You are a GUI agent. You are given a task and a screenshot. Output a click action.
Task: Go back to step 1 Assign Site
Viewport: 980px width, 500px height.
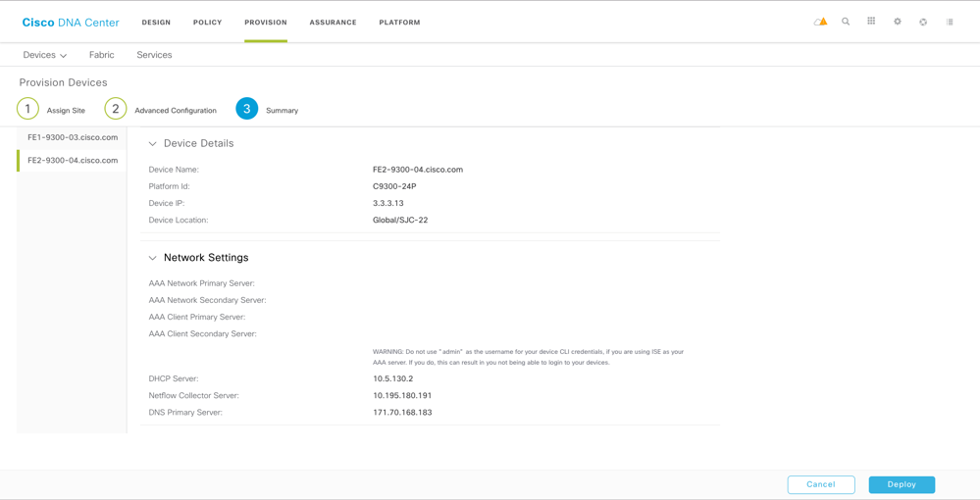pyautogui.click(x=51, y=110)
